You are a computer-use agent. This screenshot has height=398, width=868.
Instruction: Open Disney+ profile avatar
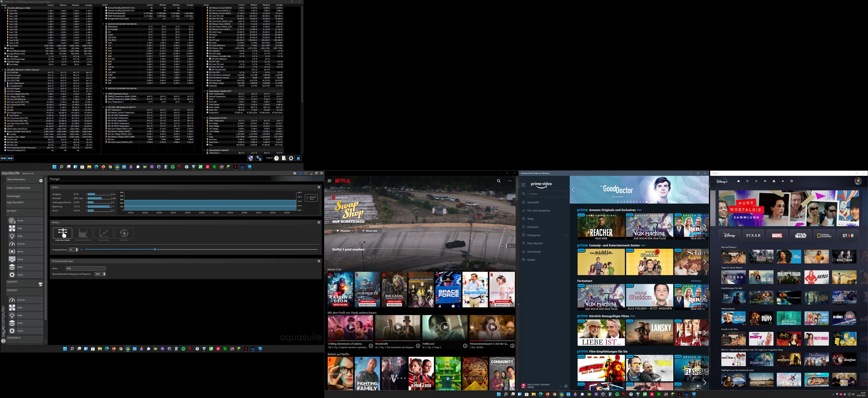pyautogui.click(x=858, y=181)
